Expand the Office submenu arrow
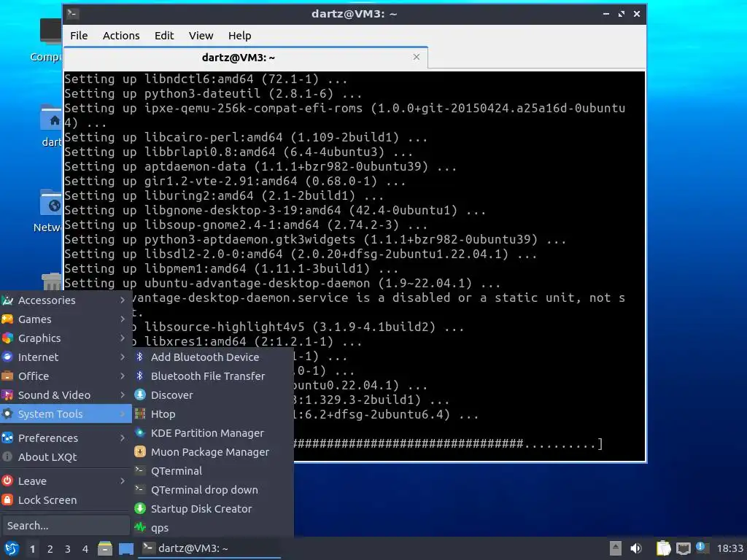 tap(123, 376)
